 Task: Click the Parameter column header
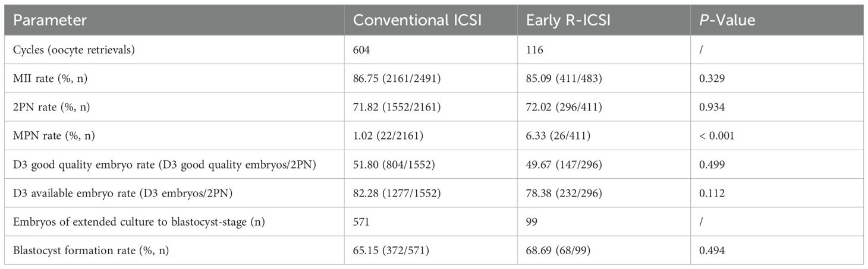pos(51,20)
